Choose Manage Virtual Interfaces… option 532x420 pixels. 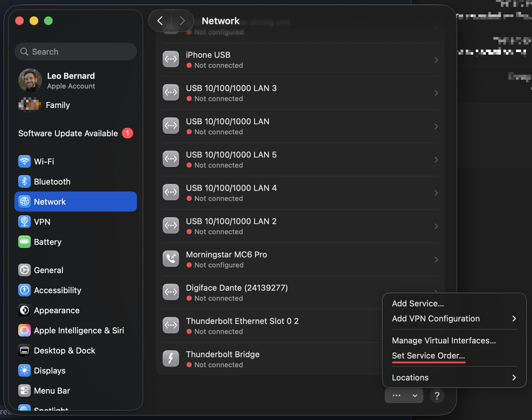443,341
